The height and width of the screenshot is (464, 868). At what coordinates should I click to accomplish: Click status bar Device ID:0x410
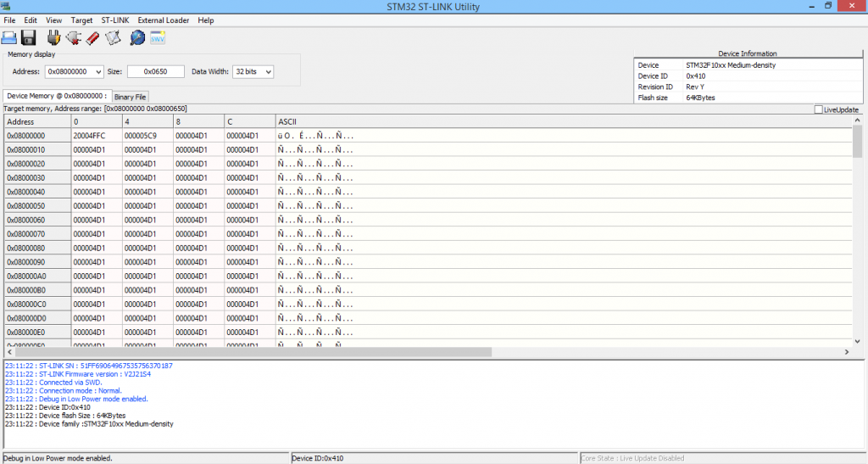(x=318, y=458)
